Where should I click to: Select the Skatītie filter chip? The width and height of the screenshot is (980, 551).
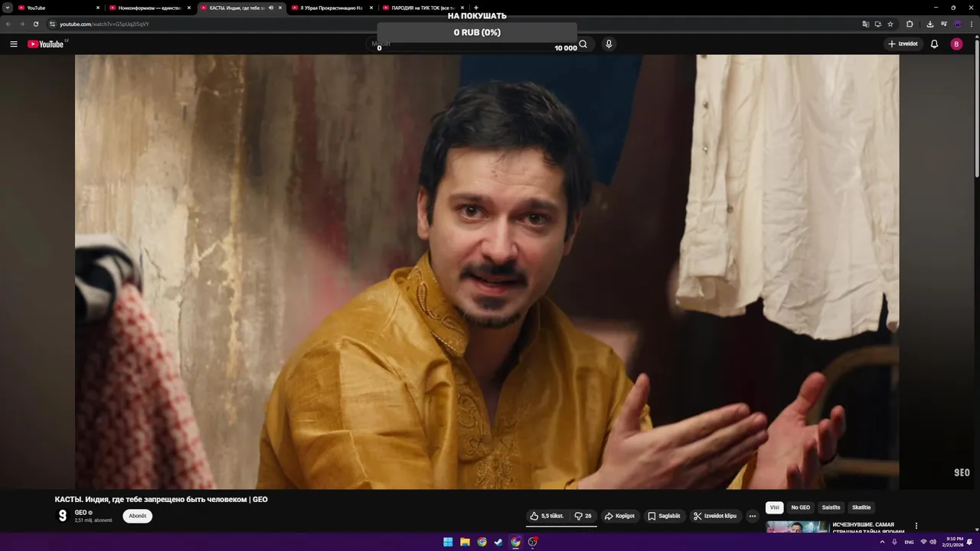861,507
